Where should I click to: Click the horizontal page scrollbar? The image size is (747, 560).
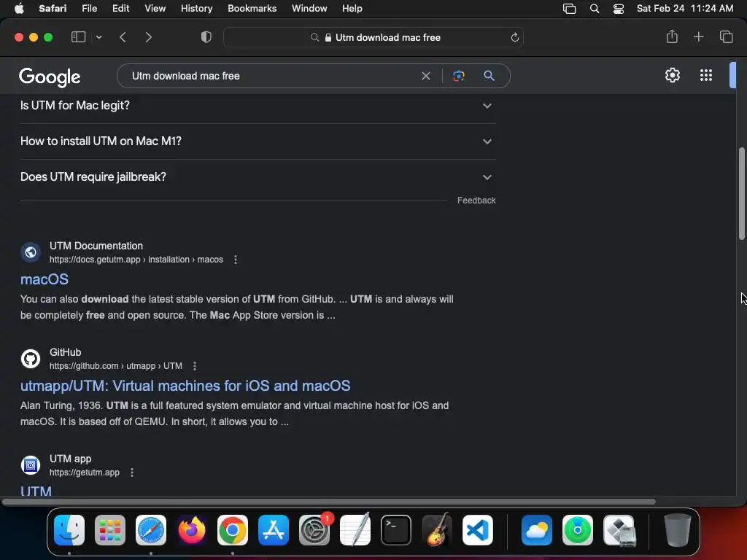pyautogui.click(x=329, y=502)
